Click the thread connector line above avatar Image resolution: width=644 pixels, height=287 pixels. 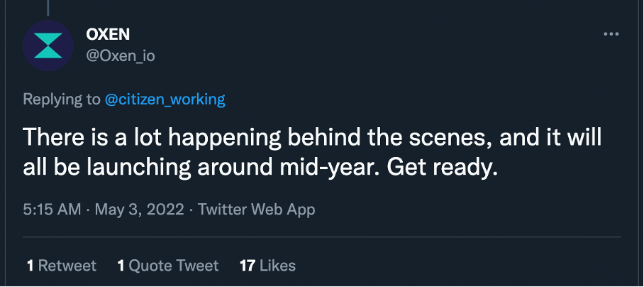48,8
